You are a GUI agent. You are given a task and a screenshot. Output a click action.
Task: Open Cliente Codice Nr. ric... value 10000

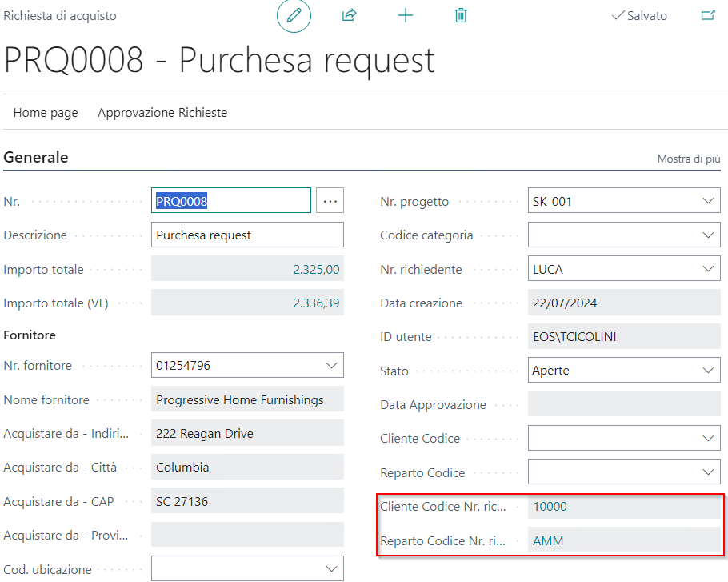tap(550, 506)
